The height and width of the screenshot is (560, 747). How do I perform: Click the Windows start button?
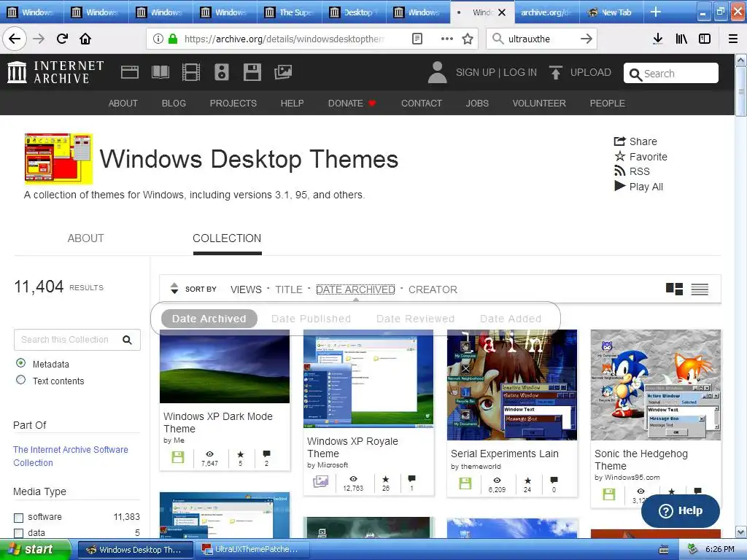tap(35, 550)
